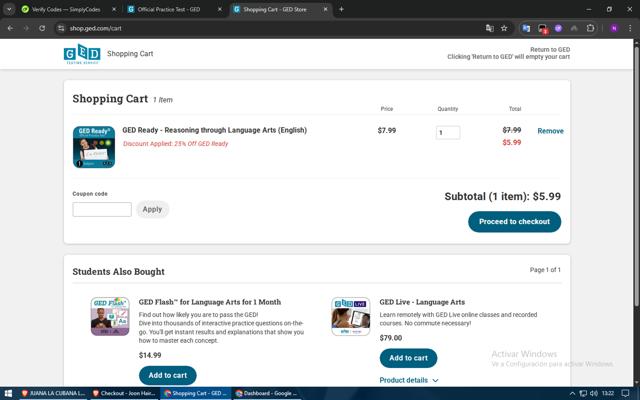Click the extension icon with red badge
This screenshot has height=400, width=640.
[x=542, y=28]
